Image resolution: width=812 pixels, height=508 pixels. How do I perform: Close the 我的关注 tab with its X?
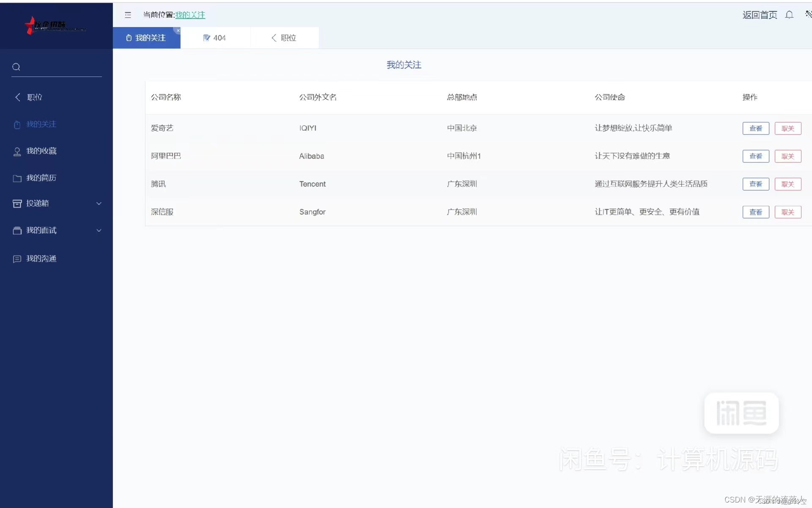(178, 30)
